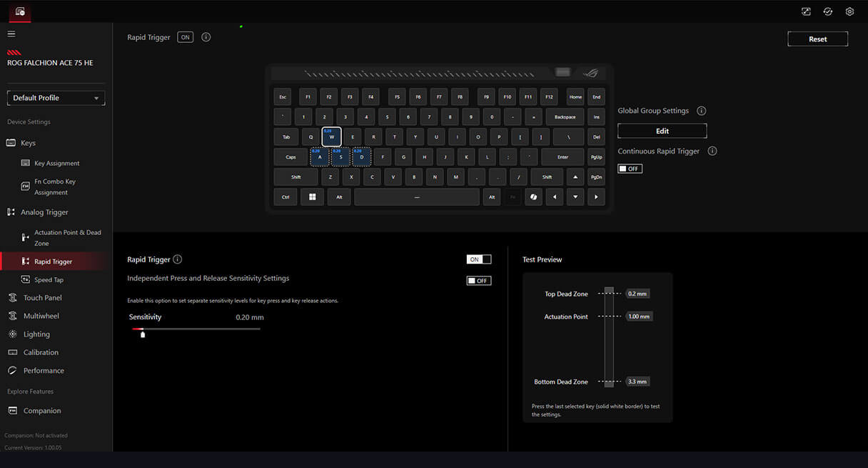
Task: Open the hamburger menu in the sidebar
Action: coord(11,34)
